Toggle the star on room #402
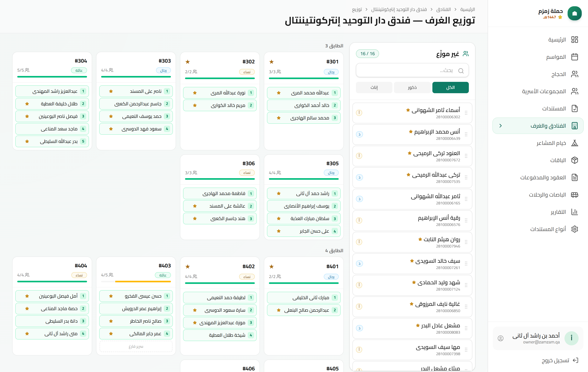 pyautogui.click(x=188, y=267)
